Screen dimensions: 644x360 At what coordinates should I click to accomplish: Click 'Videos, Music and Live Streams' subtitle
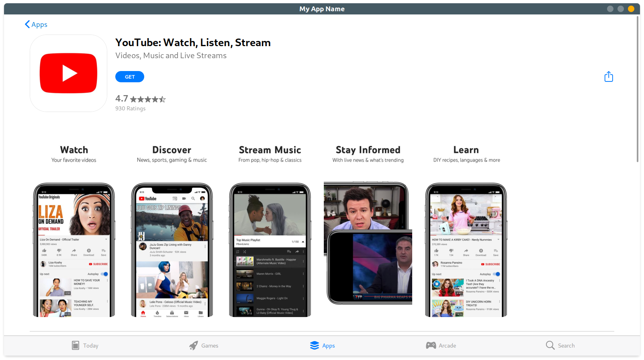[171, 55]
